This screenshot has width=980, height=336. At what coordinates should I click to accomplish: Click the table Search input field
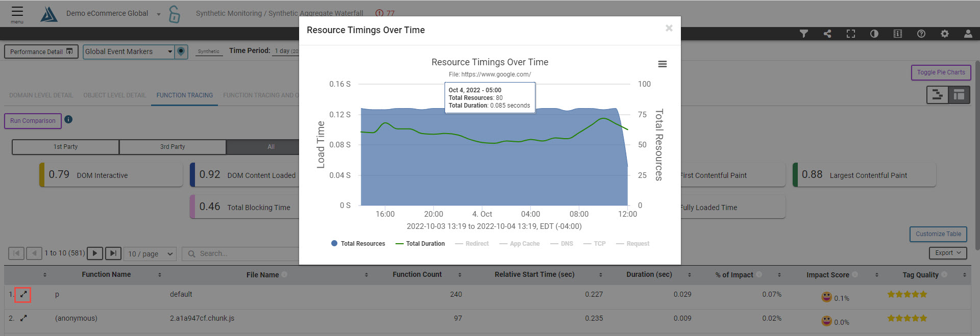[240, 253]
